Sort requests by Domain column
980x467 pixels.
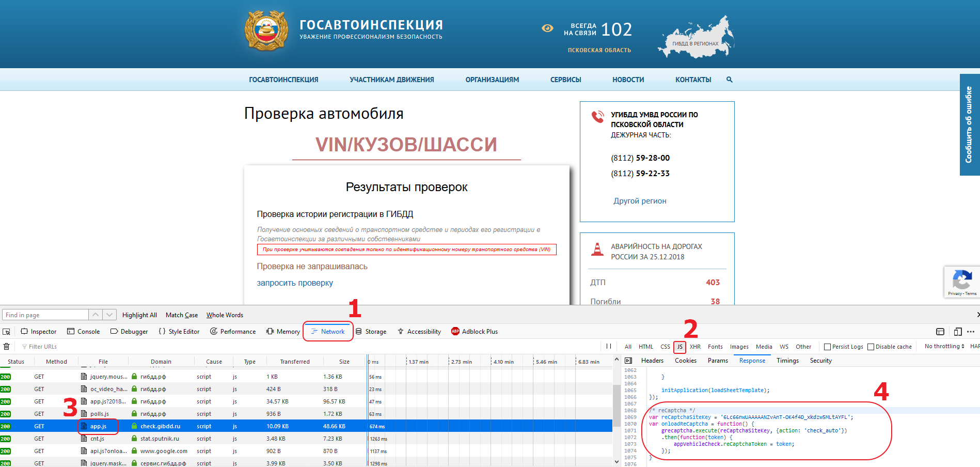[161, 362]
